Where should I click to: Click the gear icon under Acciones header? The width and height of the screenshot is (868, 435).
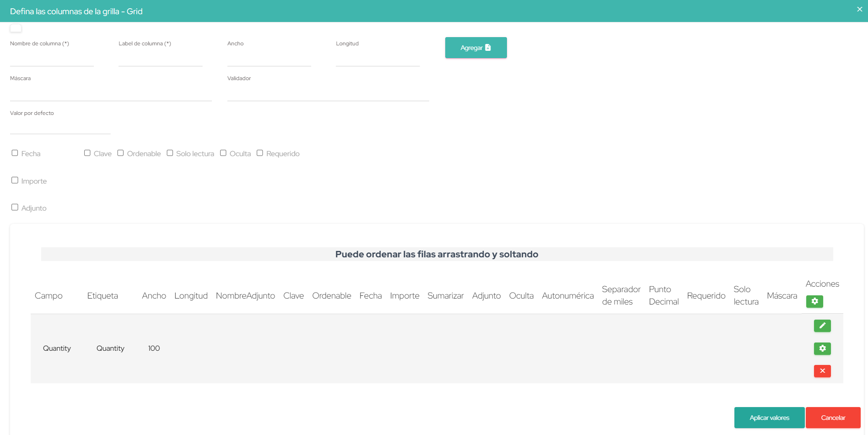(x=814, y=301)
